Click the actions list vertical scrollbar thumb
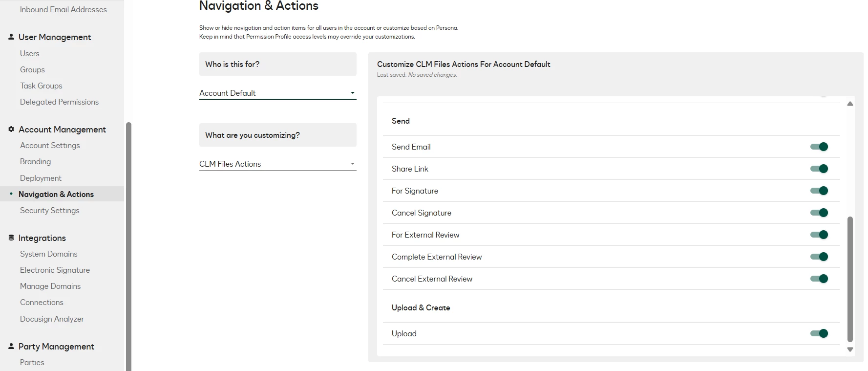 pyautogui.click(x=850, y=279)
